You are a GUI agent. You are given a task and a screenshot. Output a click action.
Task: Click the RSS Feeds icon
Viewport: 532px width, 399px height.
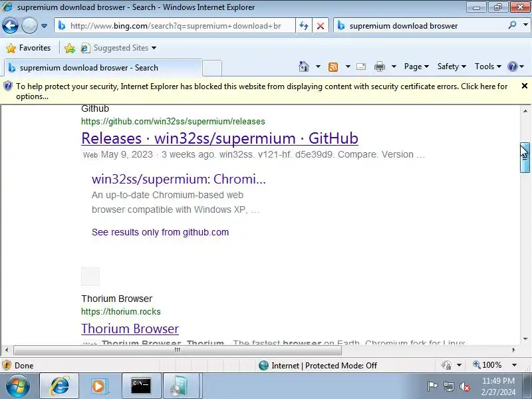[333, 67]
